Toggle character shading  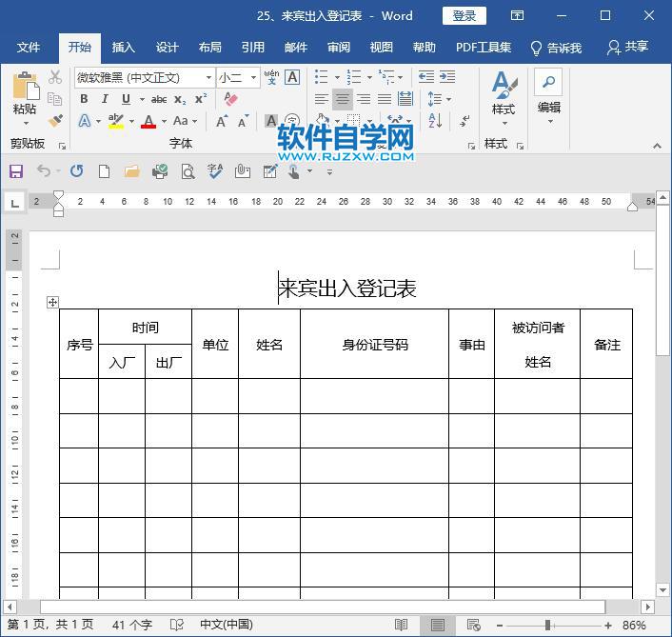(271, 121)
